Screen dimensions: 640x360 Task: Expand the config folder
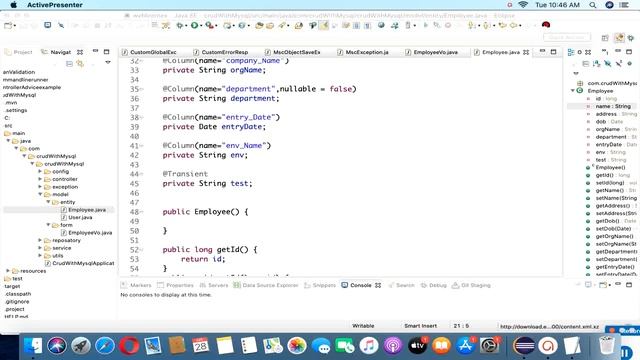pyautogui.click(x=40, y=171)
